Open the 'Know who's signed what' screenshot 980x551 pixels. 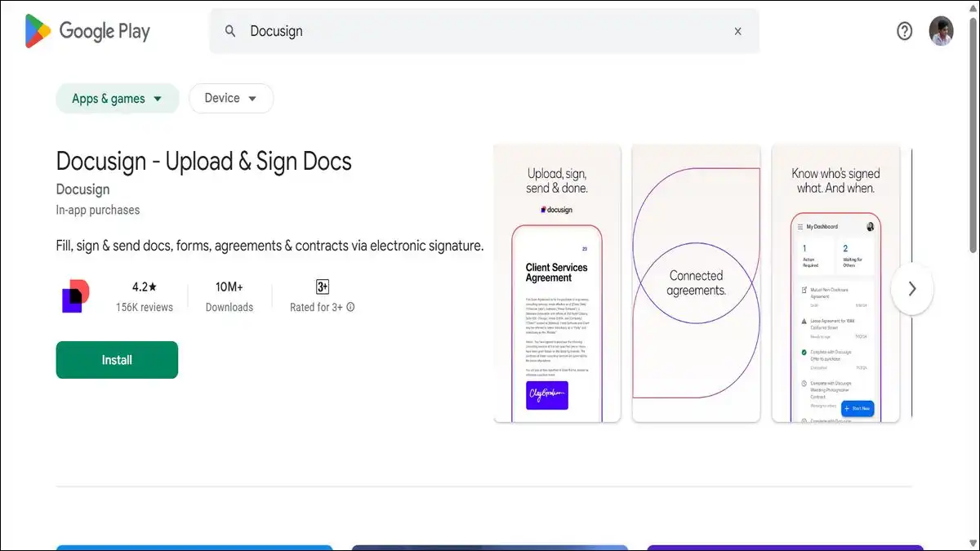(835, 283)
